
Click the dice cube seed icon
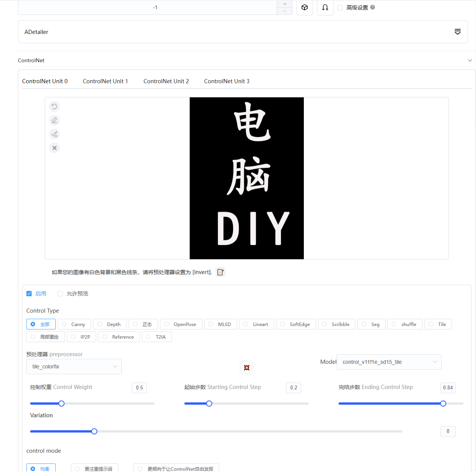click(305, 7)
